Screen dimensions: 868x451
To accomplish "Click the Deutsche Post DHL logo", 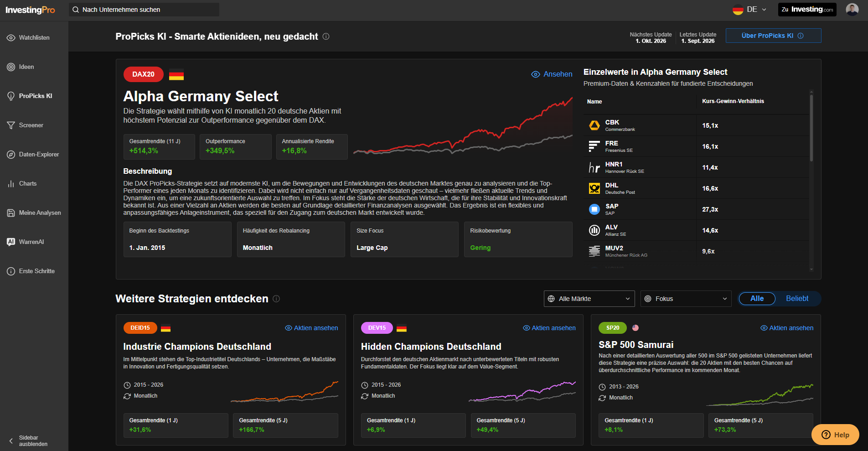I will coord(594,188).
